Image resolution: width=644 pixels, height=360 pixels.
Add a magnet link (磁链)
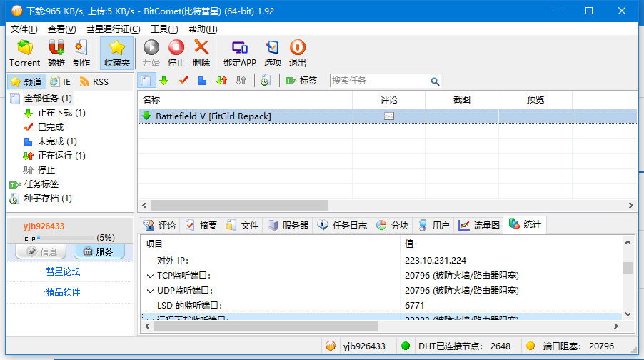click(x=56, y=54)
